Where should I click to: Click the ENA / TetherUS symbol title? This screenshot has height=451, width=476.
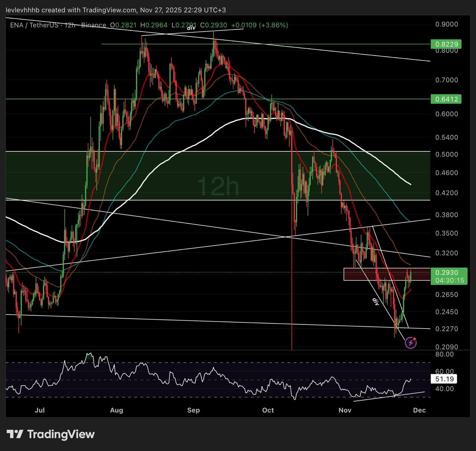click(x=34, y=25)
